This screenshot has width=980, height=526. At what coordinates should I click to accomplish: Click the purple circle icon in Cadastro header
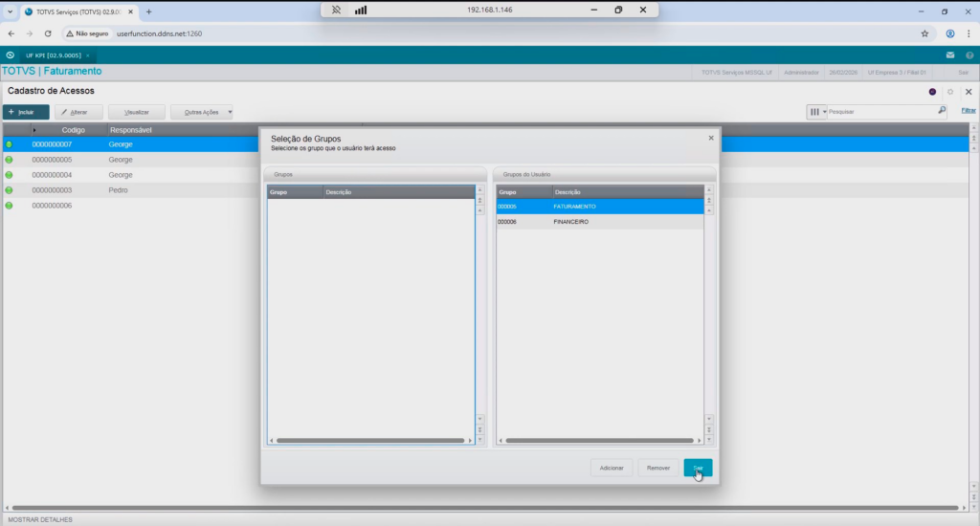(x=932, y=92)
